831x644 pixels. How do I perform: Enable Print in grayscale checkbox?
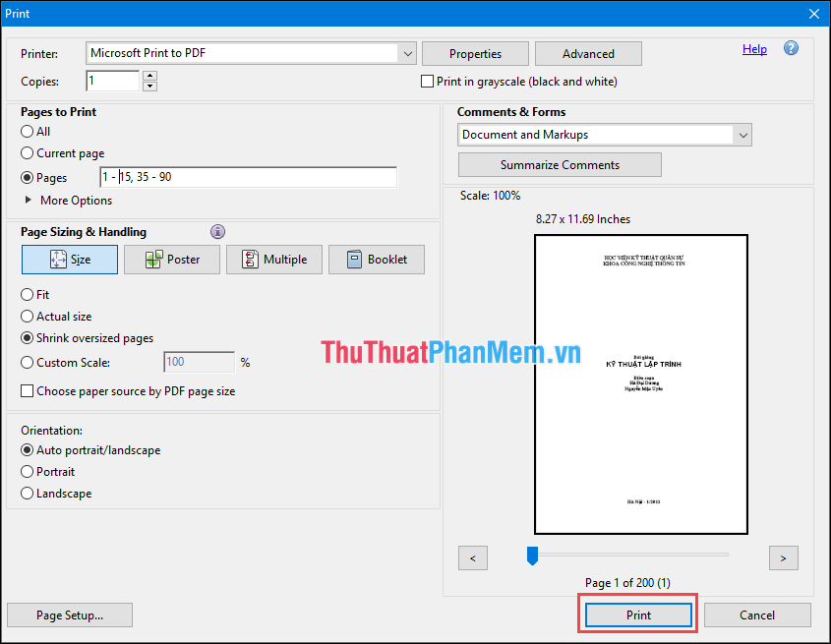pyautogui.click(x=427, y=82)
